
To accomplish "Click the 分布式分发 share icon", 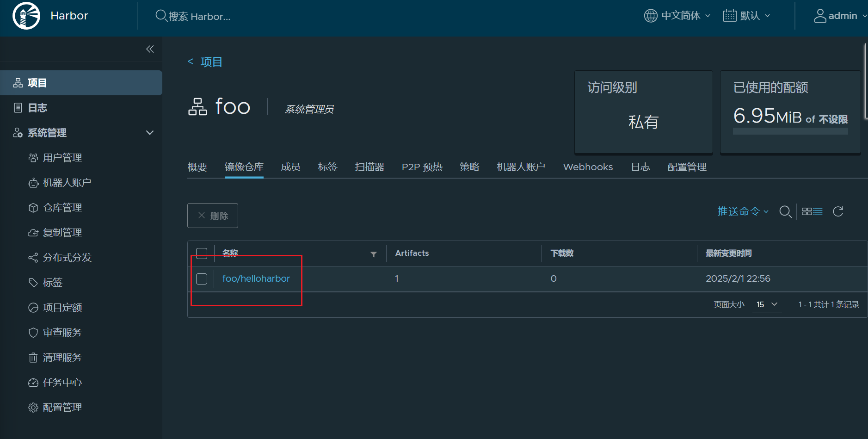I will pos(33,258).
